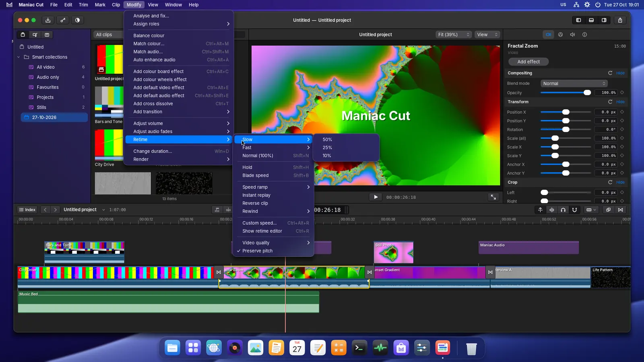This screenshot has width=644, height=362.
Task: Open the Blend mode Normal dropdown
Action: coord(574,84)
